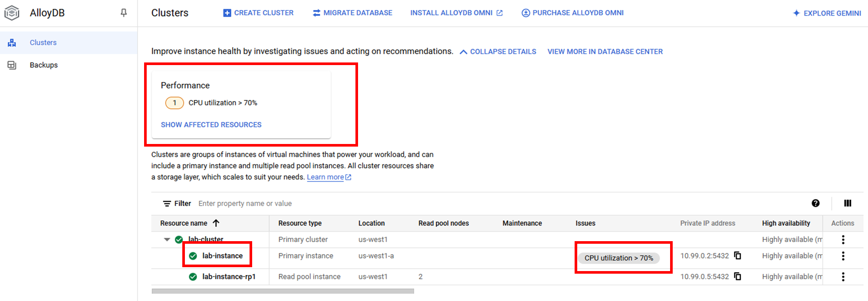Viewport: 868px width, 301px height.
Task: Click Show Affected Resources link
Action: pyautogui.click(x=211, y=125)
